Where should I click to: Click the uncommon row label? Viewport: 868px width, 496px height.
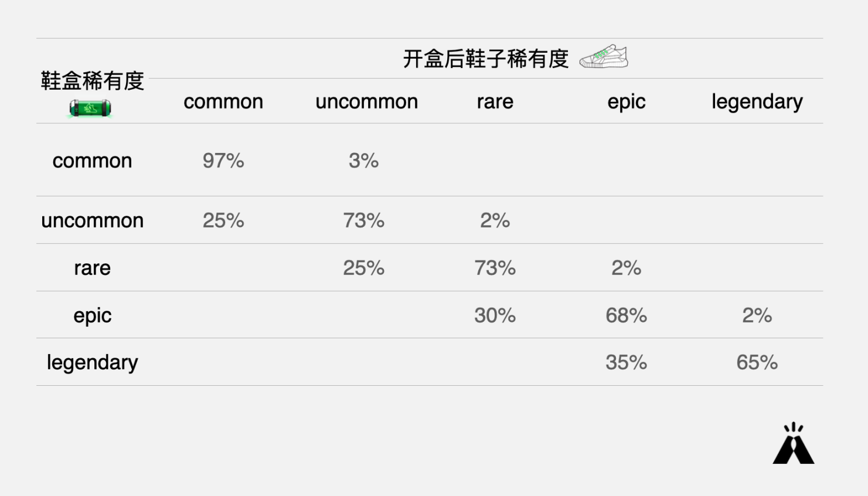coord(92,220)
